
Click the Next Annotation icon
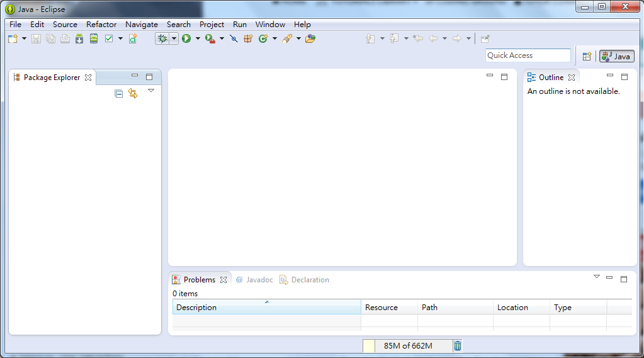(370, 38)
